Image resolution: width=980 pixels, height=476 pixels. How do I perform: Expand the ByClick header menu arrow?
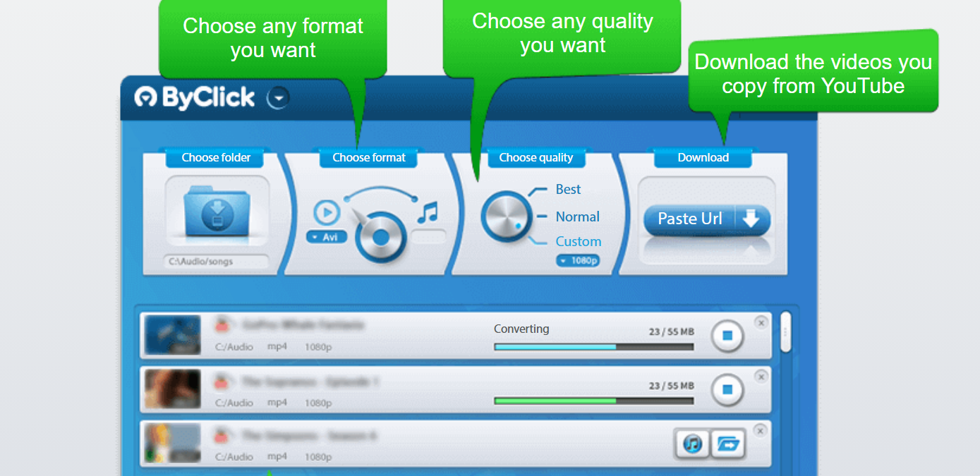[278, 98]
